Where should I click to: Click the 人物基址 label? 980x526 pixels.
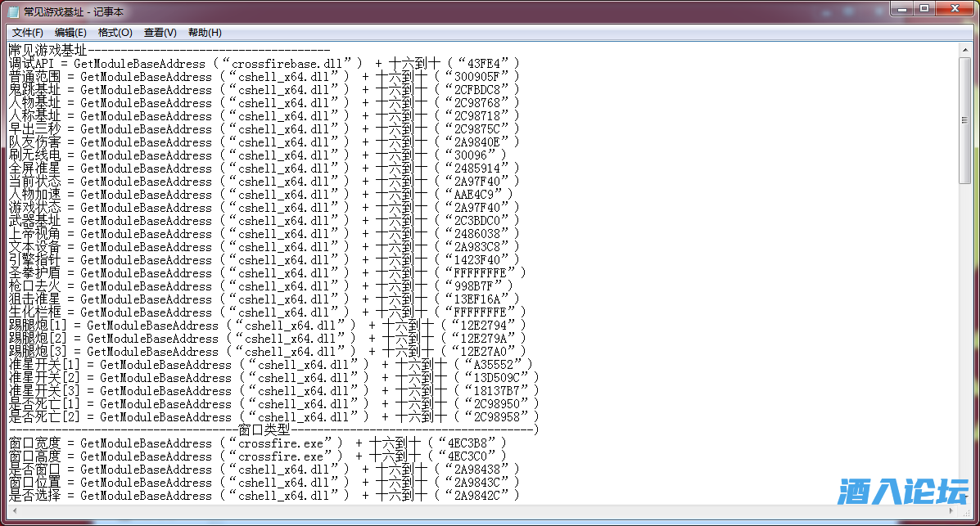coord(35,103)
